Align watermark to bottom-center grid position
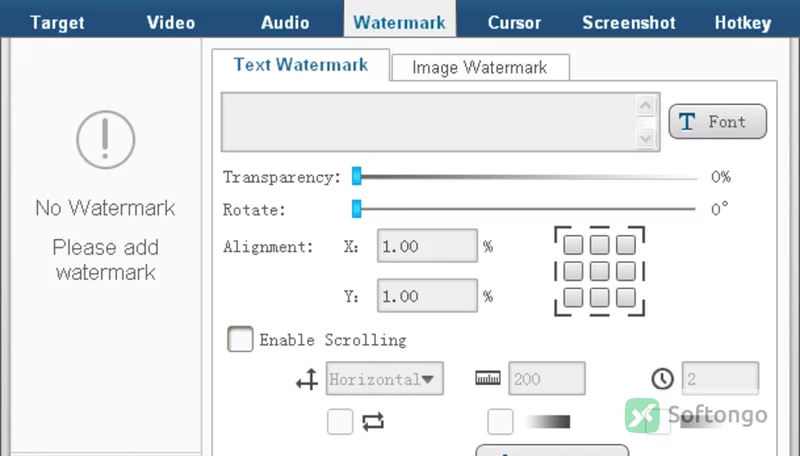This screenshot has height=456, width=800. (x=599, y=297)
